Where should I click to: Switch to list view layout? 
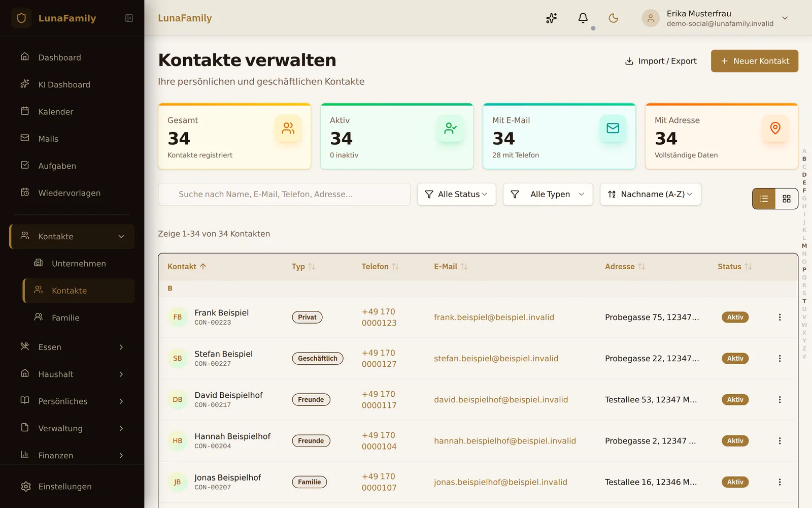pos(764,199)
